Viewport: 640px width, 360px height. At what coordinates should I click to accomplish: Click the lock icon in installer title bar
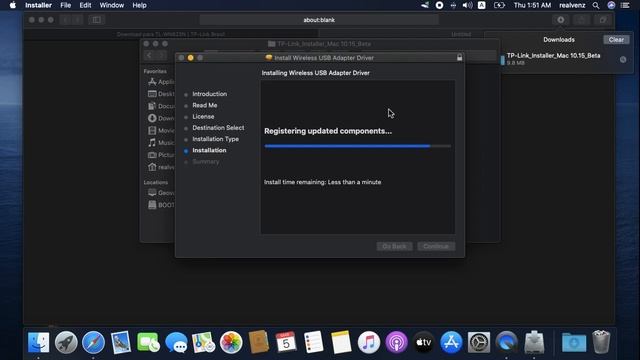click(459, 58)
